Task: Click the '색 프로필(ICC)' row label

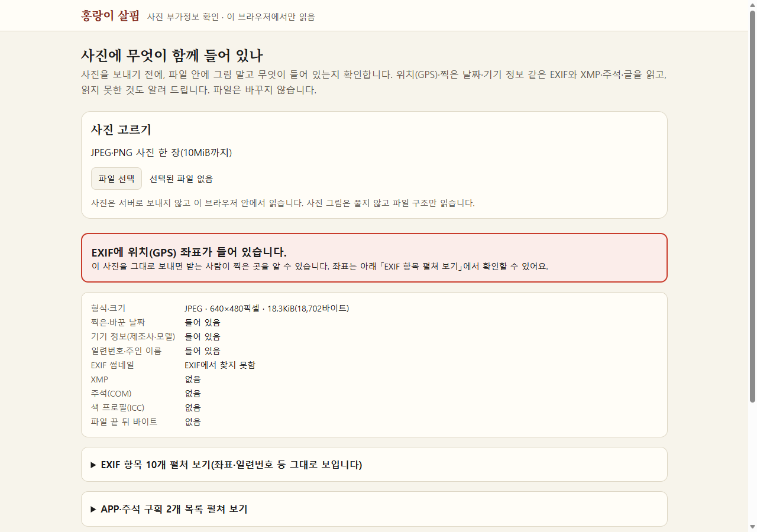Action: click(x=118, y=408)
